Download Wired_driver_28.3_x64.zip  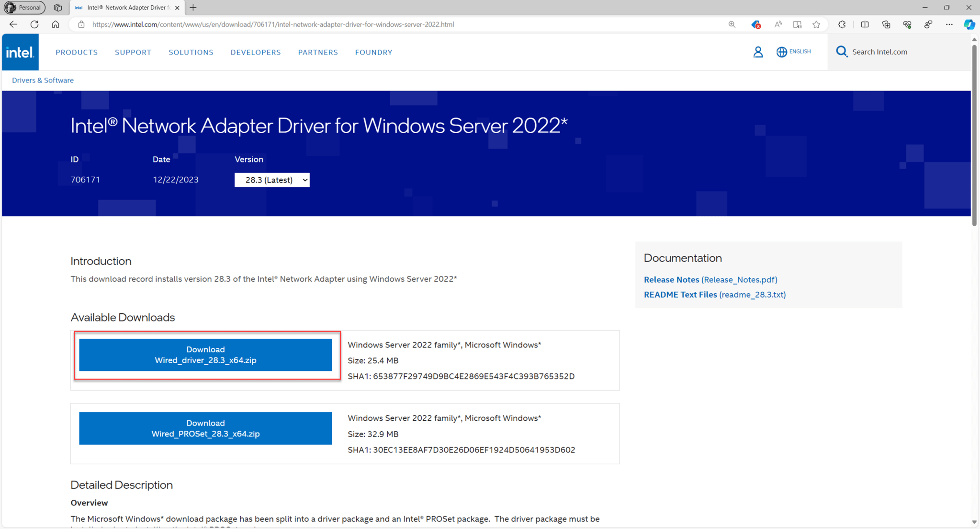[205, 355]
